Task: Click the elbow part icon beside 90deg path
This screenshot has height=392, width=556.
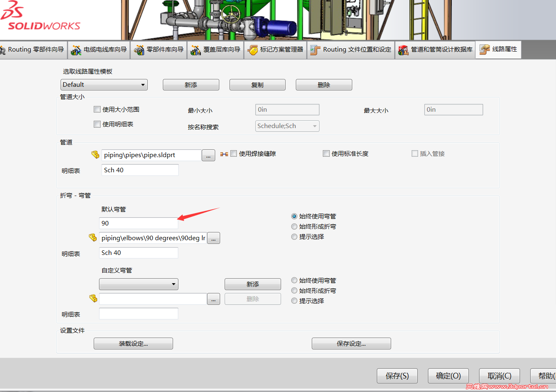Action: [x=93, y=237]
